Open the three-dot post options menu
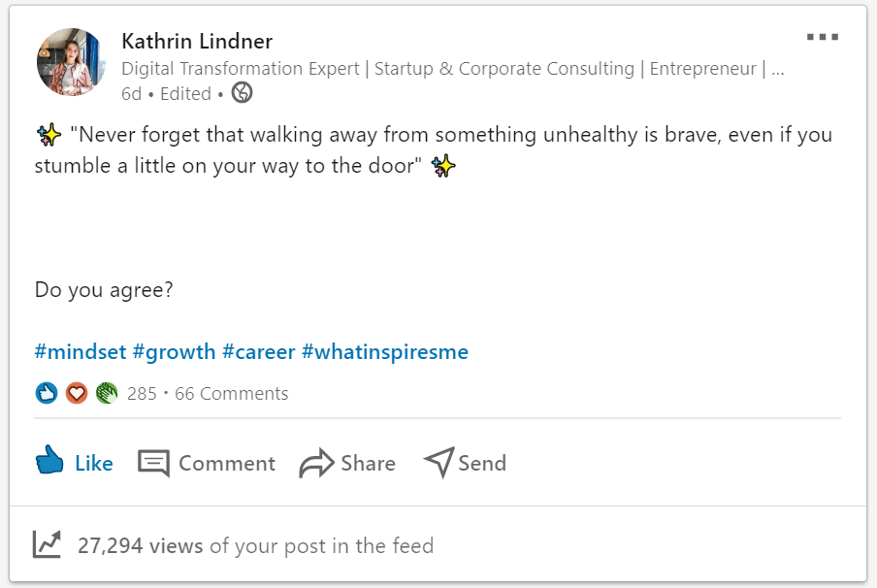The image size is (877, 588). 822,37
